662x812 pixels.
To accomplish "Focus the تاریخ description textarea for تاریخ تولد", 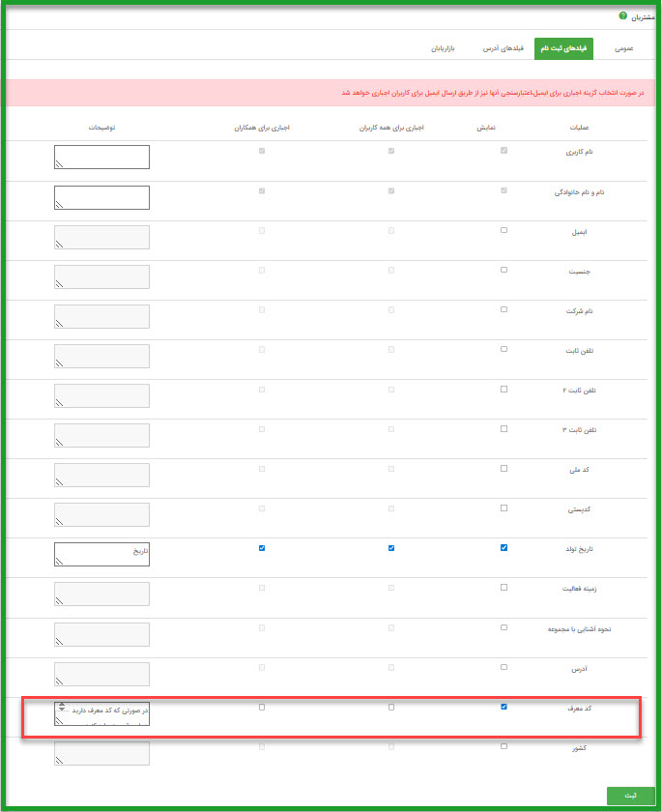I will 102,554.
